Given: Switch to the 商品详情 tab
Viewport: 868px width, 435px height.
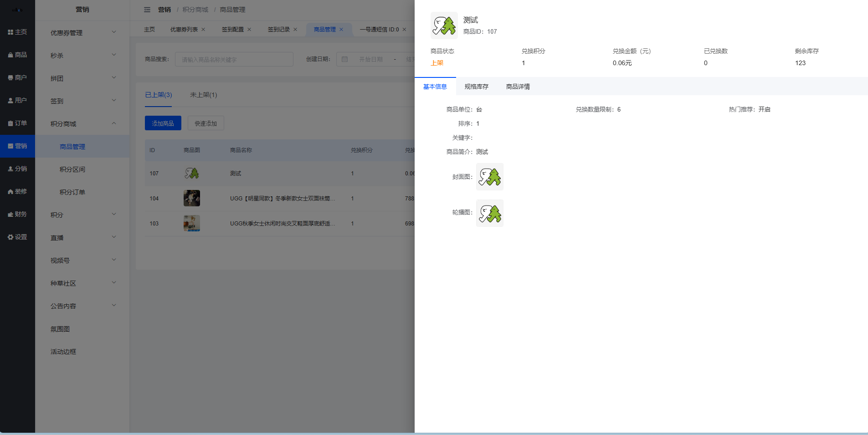Looking at the screenshot, I should point(518,87).
